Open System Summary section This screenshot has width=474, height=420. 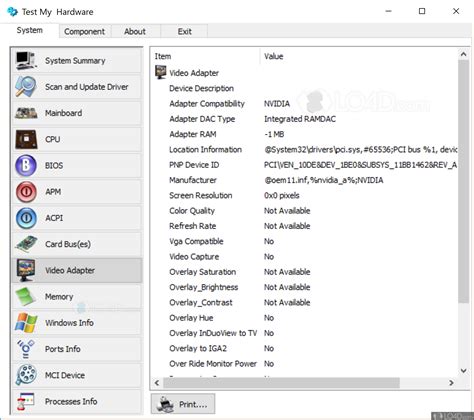point(77,60)
